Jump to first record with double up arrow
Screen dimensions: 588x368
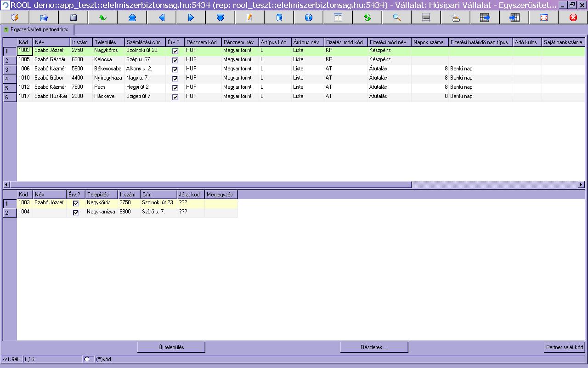click(132, 17)
